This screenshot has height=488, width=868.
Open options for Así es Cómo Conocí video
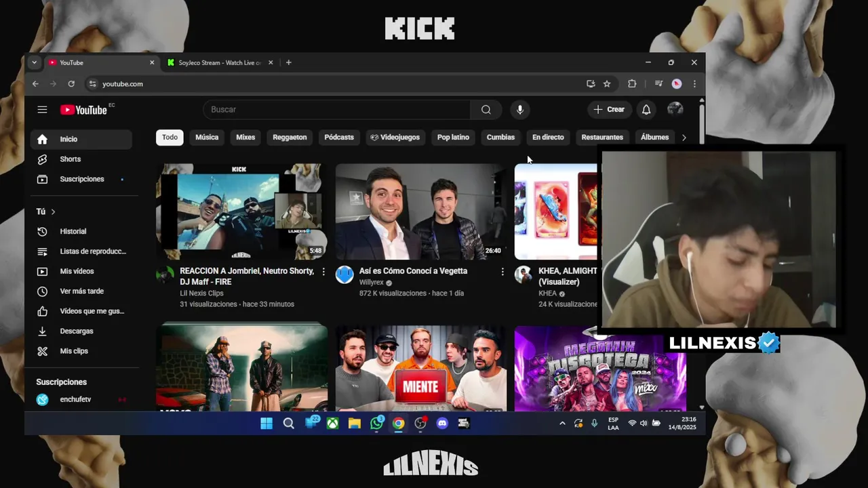pyautogui.click(x=502, y=272)
